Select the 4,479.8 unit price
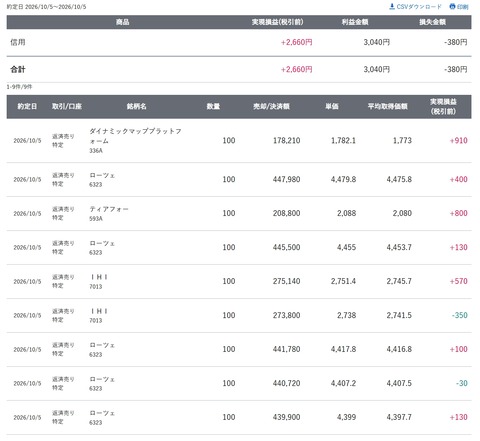480x441 pixels. tap(343, 179)
